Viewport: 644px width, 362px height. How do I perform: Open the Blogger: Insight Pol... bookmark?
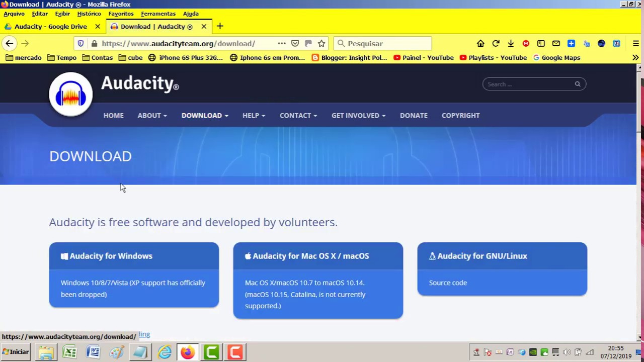coord(350,57)
